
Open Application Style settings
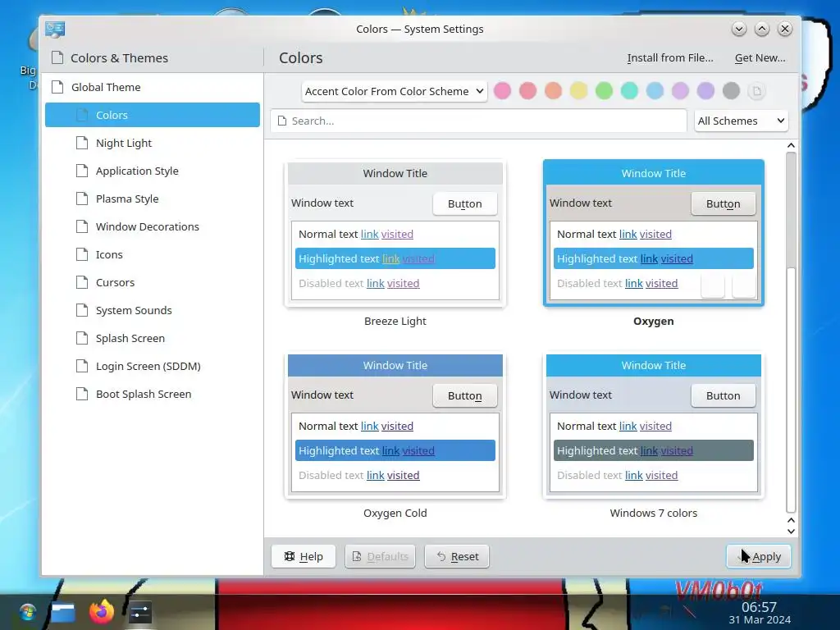tap(152, 171)
